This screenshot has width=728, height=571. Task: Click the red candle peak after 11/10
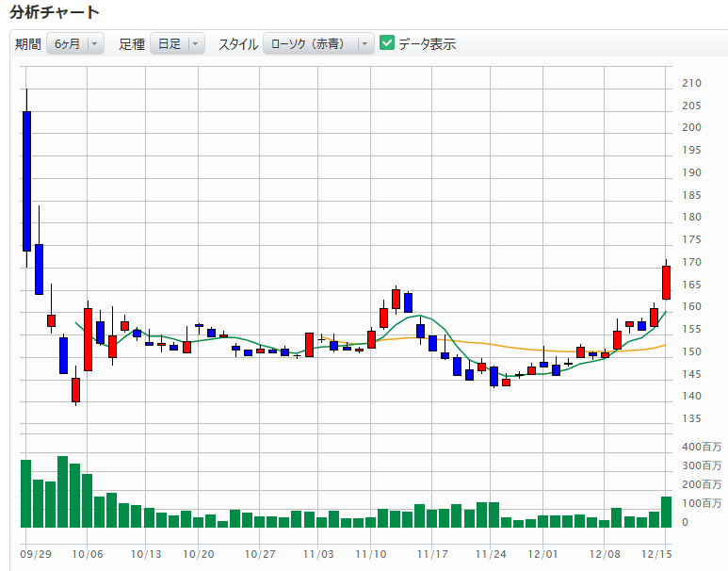396,299
